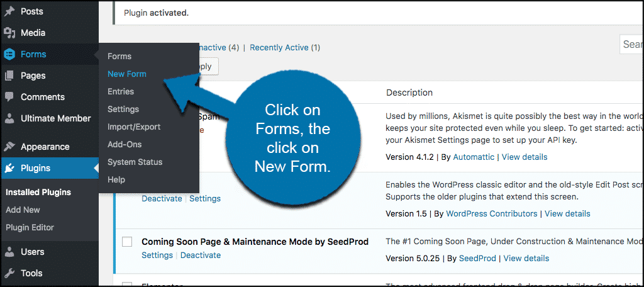Open System Status in Forms submenu

tap(135, 162)
